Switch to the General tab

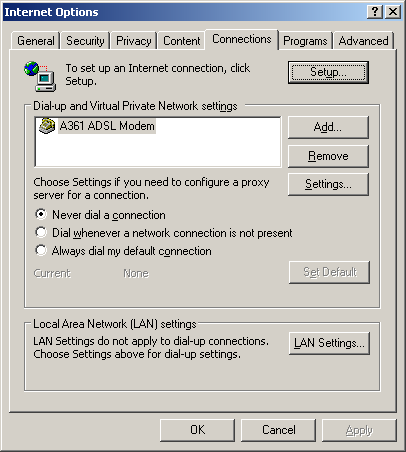click(36, 41)
